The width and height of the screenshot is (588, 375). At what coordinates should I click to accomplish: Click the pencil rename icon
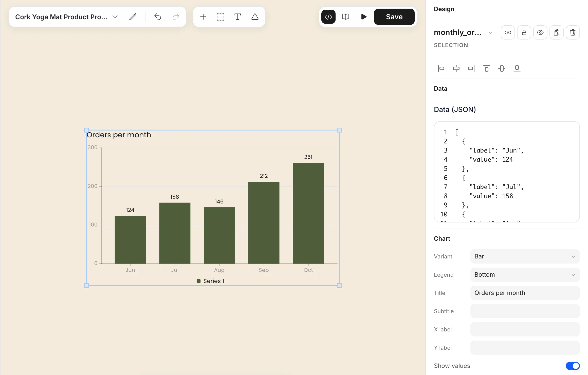tap(133, 17)
